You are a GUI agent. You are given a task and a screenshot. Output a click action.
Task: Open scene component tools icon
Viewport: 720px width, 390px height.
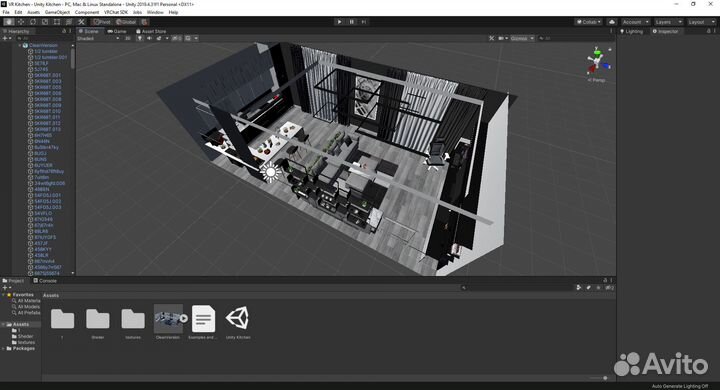point(492,39)
